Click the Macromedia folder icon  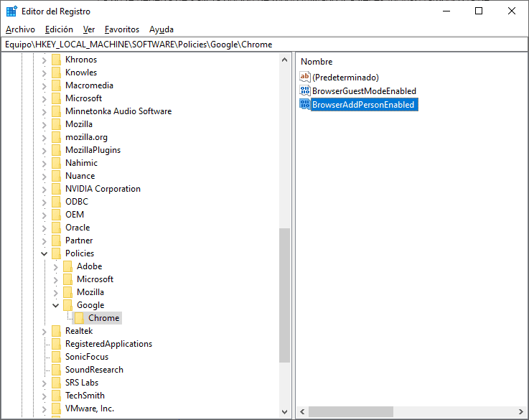point(56,85)
